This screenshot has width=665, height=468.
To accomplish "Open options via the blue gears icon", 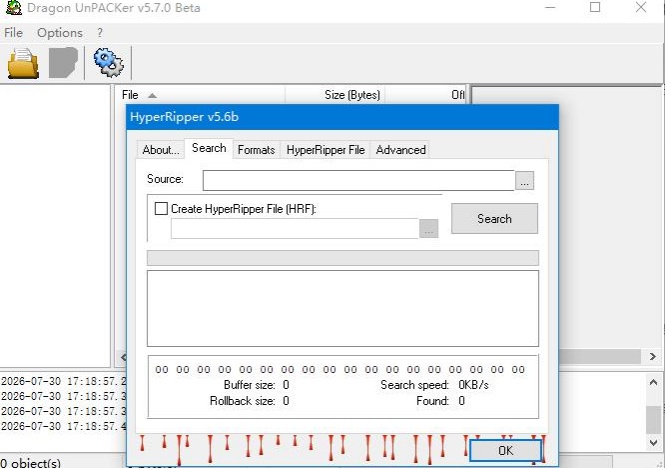I will coord(109,63).
